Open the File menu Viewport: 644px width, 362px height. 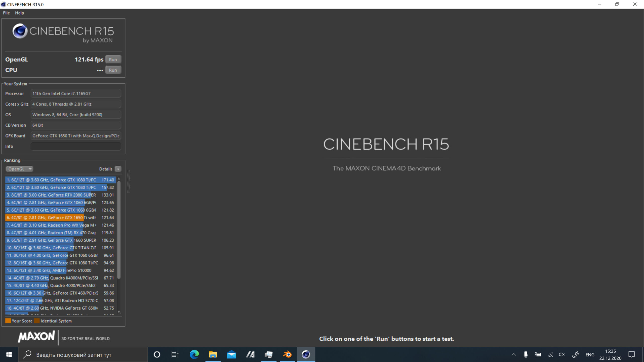point(6,13)
